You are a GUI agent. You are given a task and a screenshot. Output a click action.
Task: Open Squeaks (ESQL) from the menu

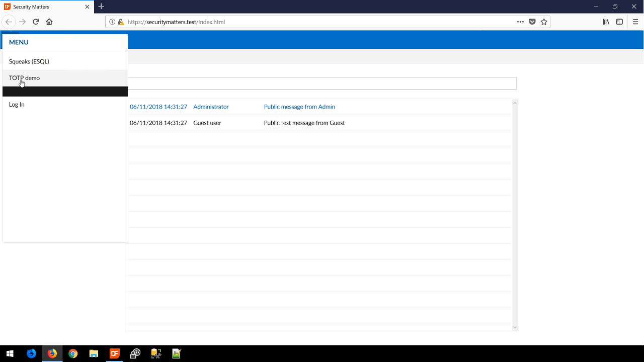29,61
